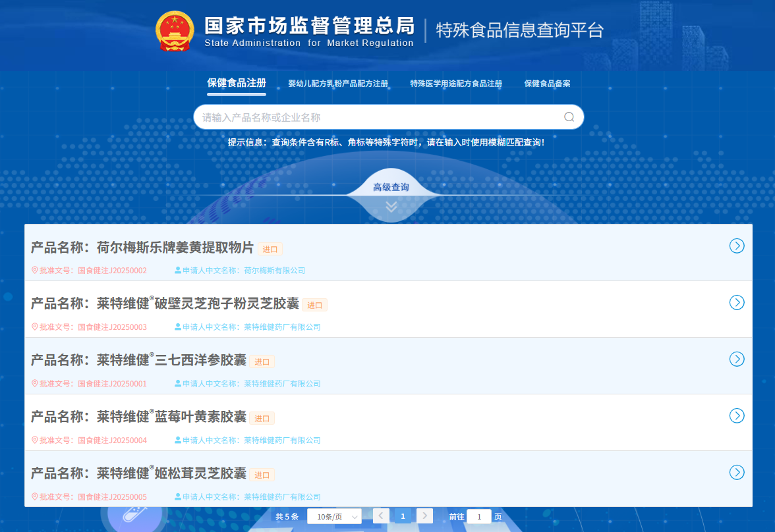The height and width of the screenshot is (532, 775).
Task: Open details arrow for 蓝莓叶黄素胶囊
Action: tap(737, 416)
